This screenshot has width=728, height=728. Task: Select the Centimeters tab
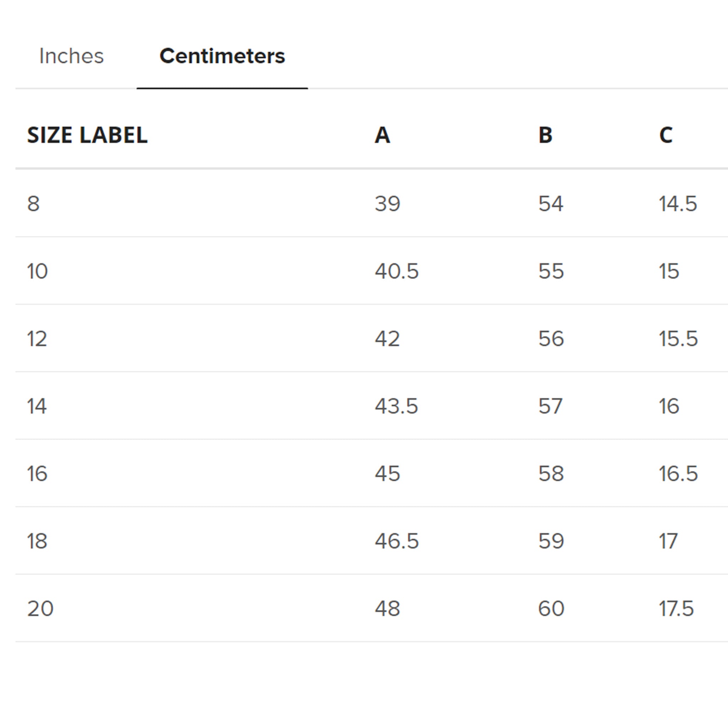(222, 56)
